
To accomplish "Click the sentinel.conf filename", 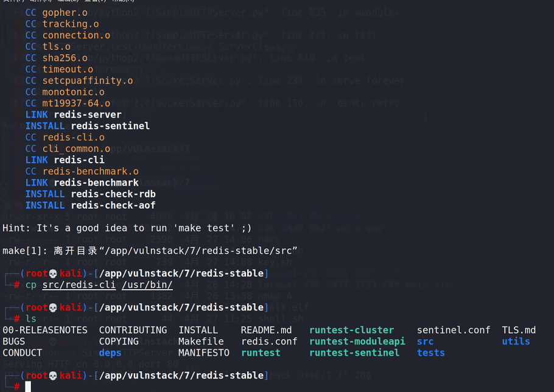I will coord(454,329).
